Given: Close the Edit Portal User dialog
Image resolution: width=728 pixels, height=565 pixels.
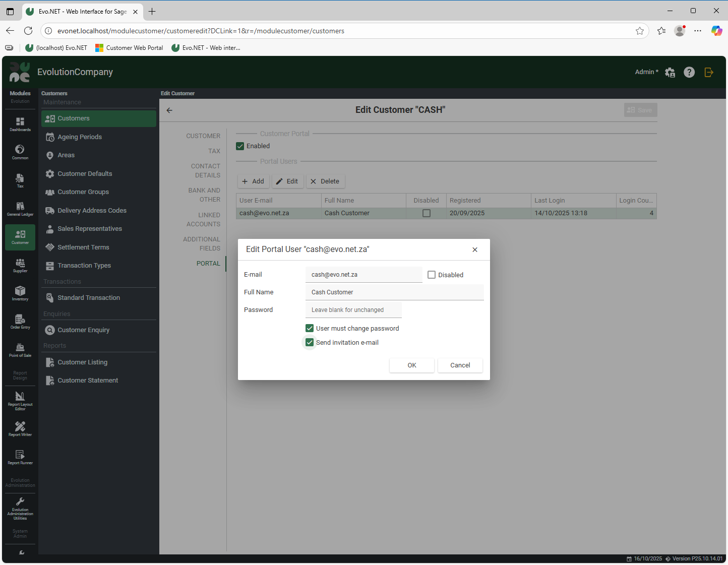Looking at the screenshot, I should (x=474, y=249).
